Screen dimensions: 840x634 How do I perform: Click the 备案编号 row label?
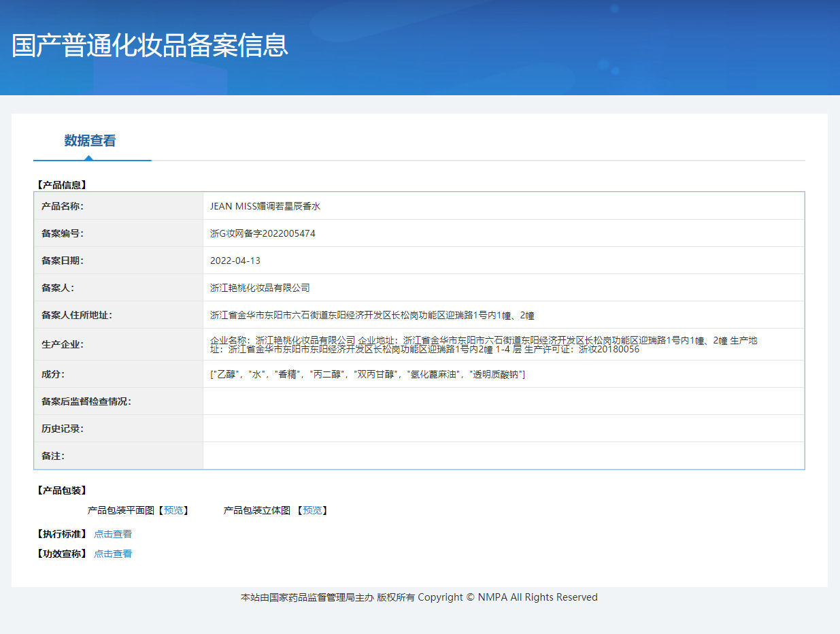click(x=62, y=233)
